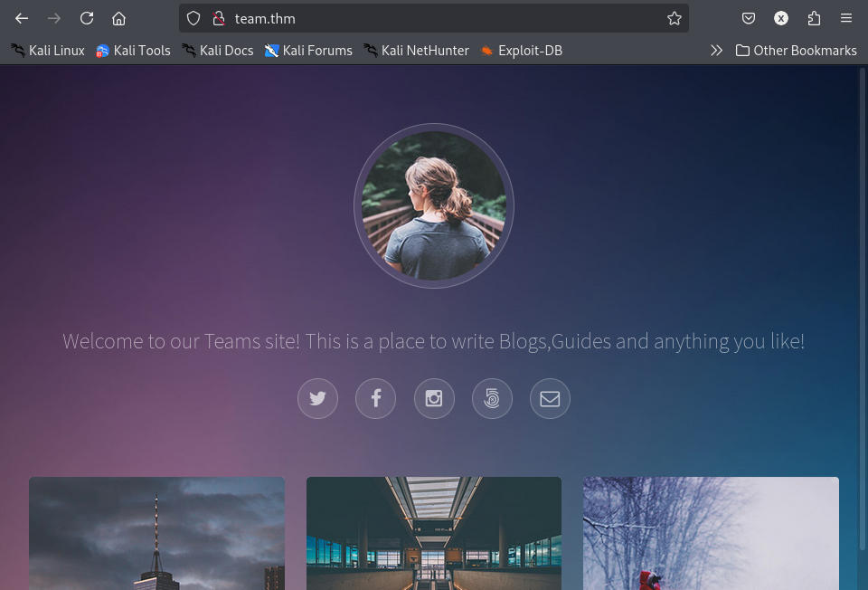Open the email envelope link
This screenshot has height=590, width=868.
tap(550, 398)
